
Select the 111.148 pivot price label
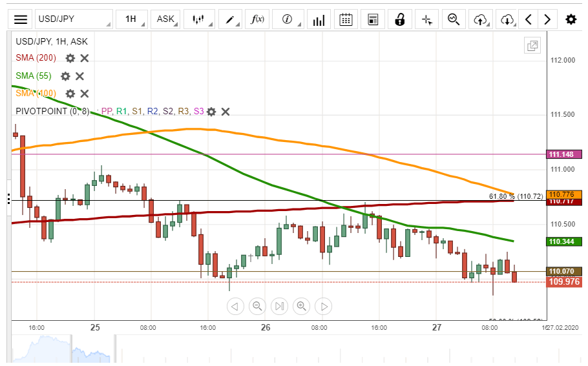click(564, 154)
